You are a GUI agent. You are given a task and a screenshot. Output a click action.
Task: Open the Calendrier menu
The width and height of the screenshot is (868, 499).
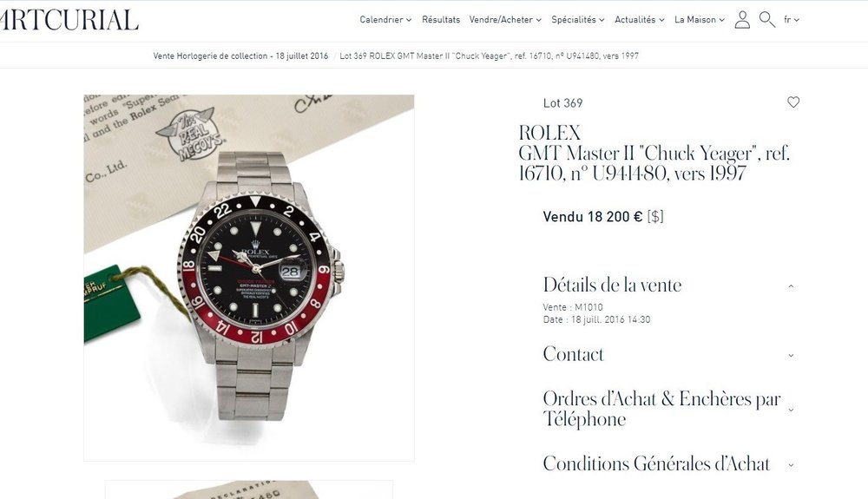point(385,19)
